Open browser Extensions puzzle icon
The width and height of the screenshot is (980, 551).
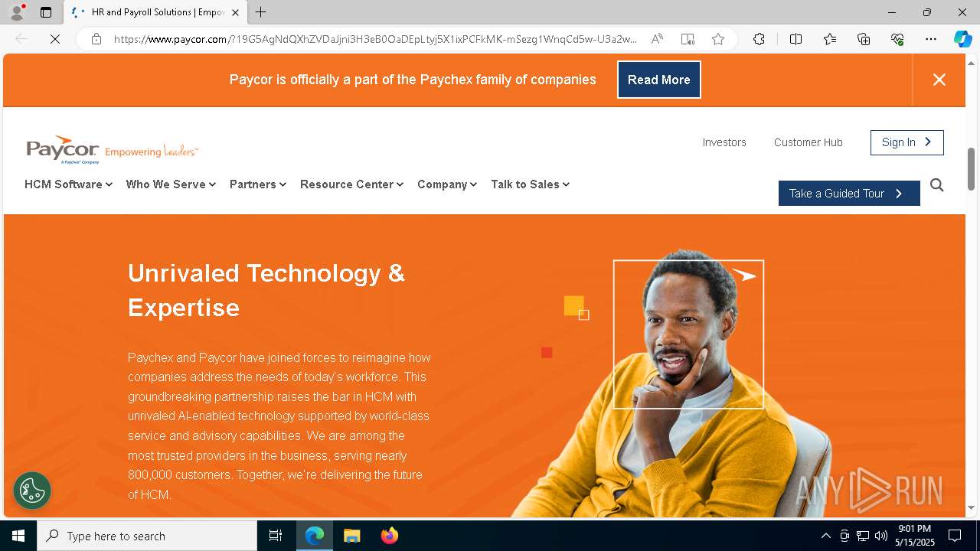(759, 39)
